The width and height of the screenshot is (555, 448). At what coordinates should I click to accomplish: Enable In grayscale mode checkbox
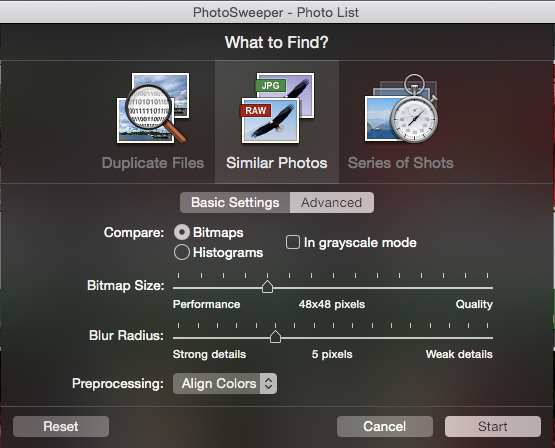pos(293,242)
